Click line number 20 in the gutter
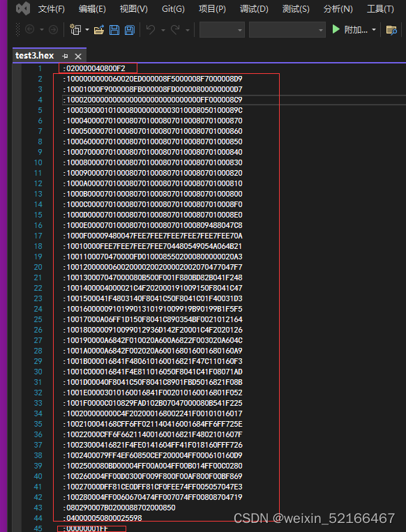Viewport: 406px width, 532px height. [x=38, y=267]
